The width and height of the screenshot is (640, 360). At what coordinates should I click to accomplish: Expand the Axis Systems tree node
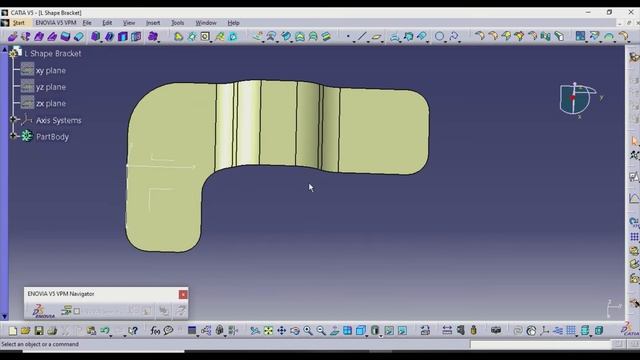coord(13,120)
